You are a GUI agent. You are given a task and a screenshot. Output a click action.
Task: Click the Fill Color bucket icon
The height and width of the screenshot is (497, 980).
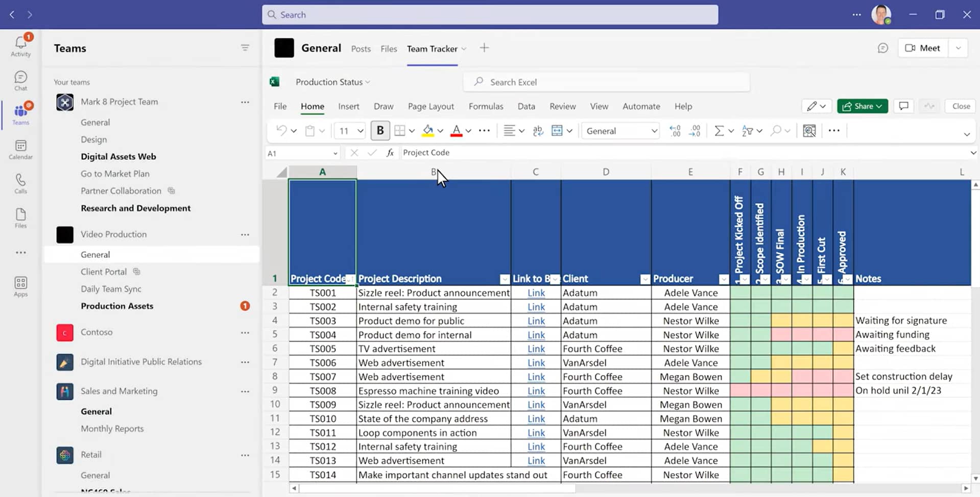coord(428,131)
